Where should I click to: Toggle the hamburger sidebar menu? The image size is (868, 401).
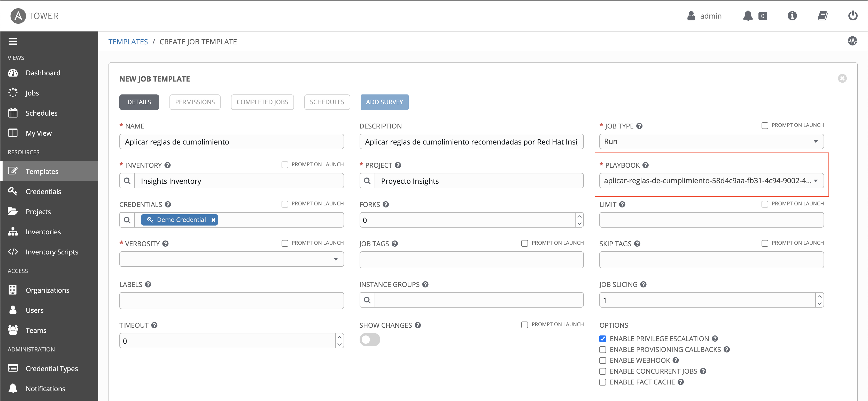13,41
